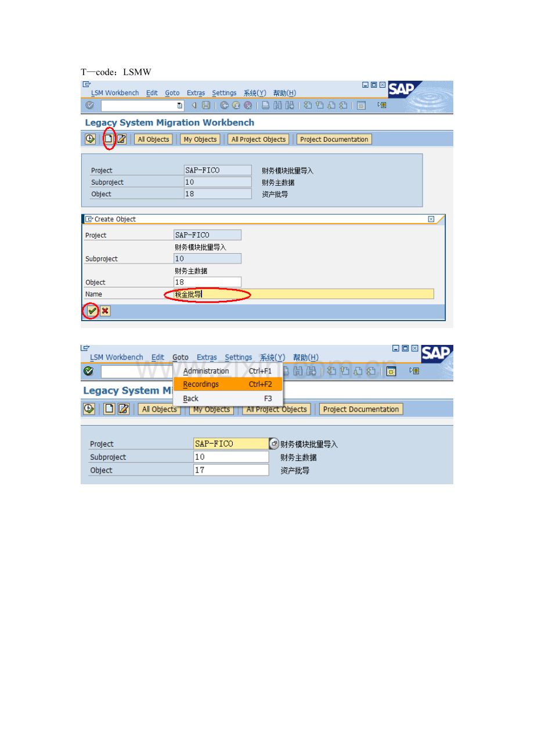The width and height of the screenshot is (534, 756).
Task: Click Change pencil icon in window behind Create Object dialog
Action: [121, 139]
